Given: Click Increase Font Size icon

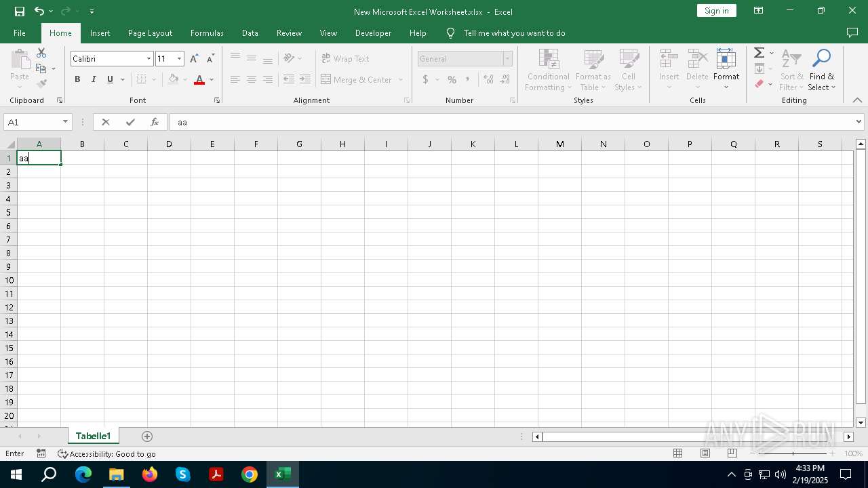Looking at the screenshot, I should 195,59.
